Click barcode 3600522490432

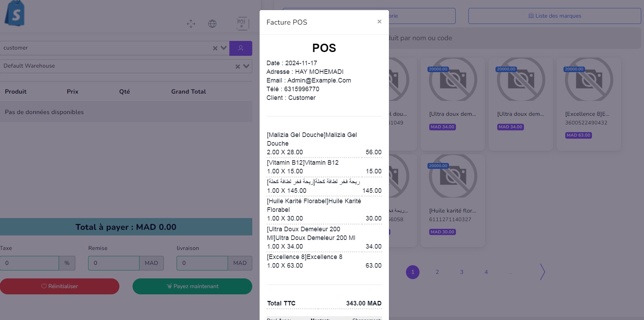586,123
